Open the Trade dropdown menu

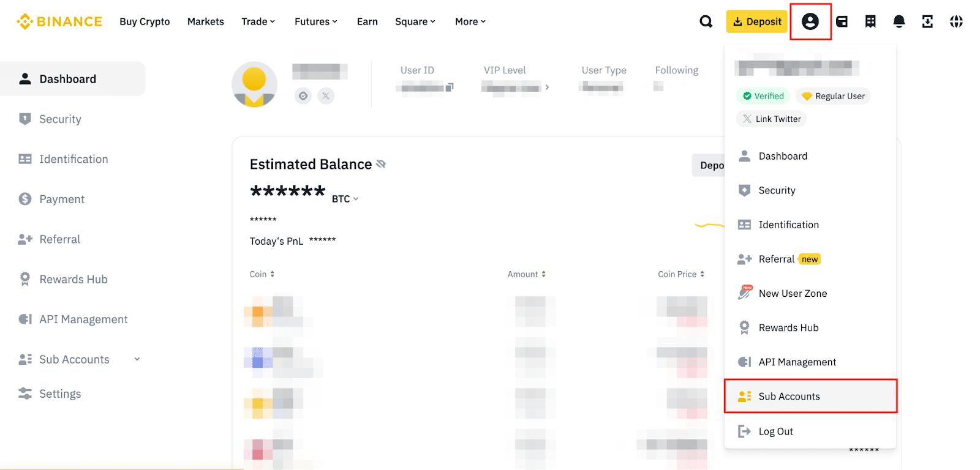(258, 21)
